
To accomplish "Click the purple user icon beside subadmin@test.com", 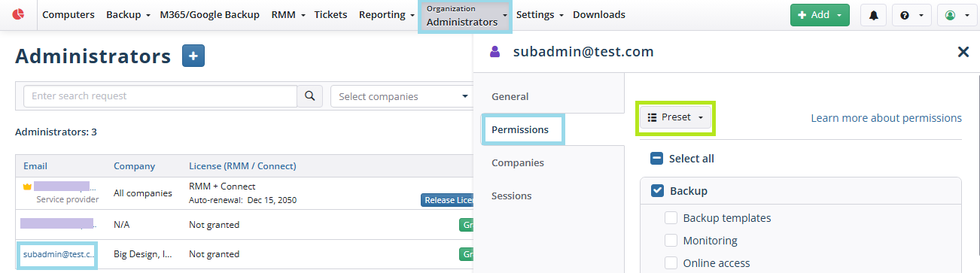I will click(495, 52).
